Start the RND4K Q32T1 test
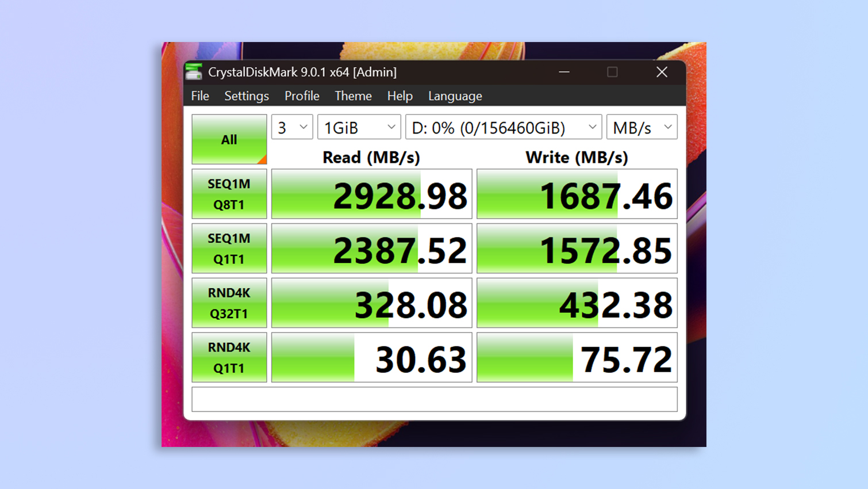This screenshot has height=489, width=868. [x=229, y=303]
